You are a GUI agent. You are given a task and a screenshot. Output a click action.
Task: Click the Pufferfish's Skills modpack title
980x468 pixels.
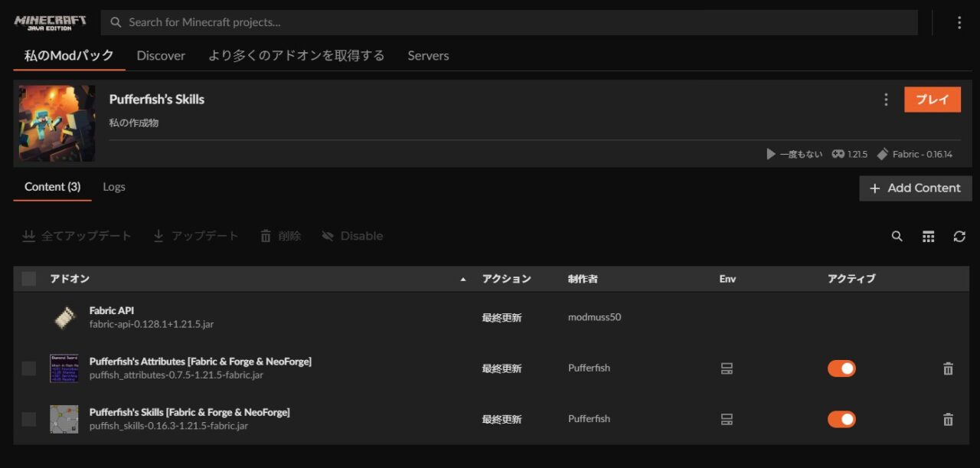tap(157, 100)
